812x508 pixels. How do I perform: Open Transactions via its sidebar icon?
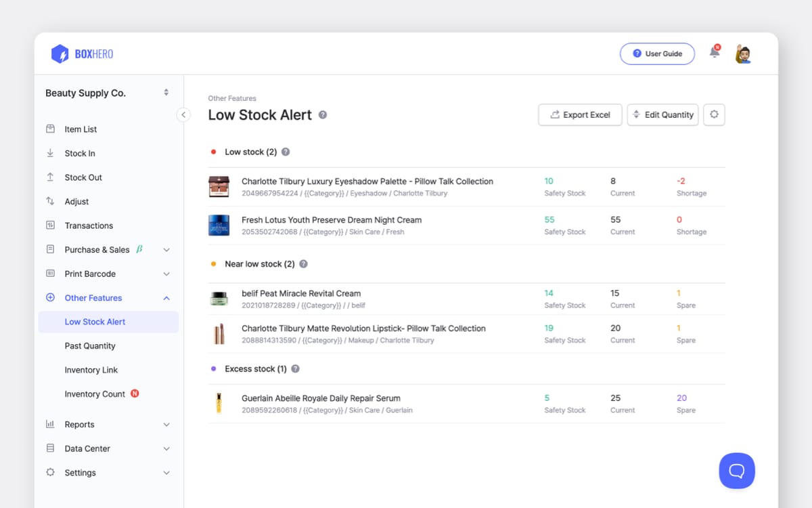point(50,225)
